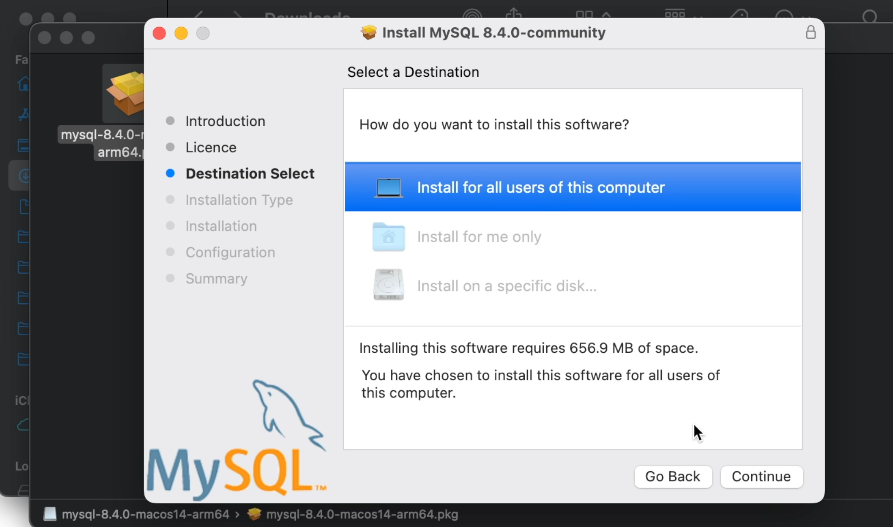The height and width of the screenshot is (527, 893).
Task: Go to the Licence step
Action: pos(211,147)
